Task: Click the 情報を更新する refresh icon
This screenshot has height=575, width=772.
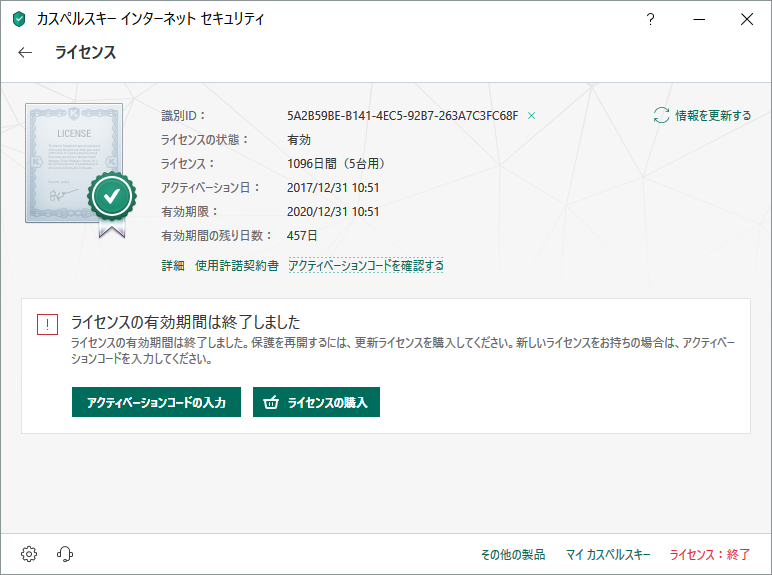Action: click(660, 116)
